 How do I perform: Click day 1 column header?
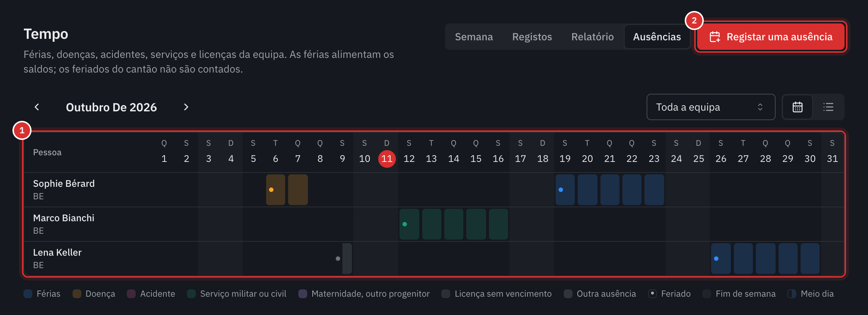[x=164, y=152]
